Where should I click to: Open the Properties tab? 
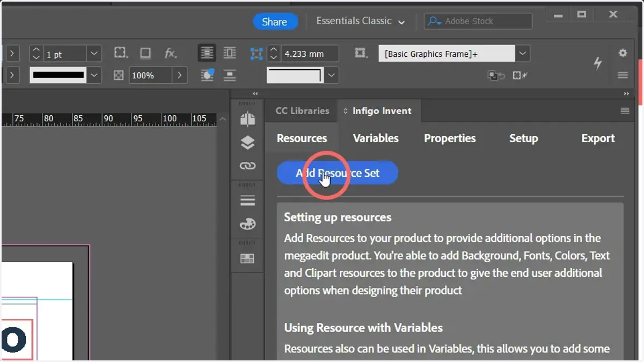(450, 138)
